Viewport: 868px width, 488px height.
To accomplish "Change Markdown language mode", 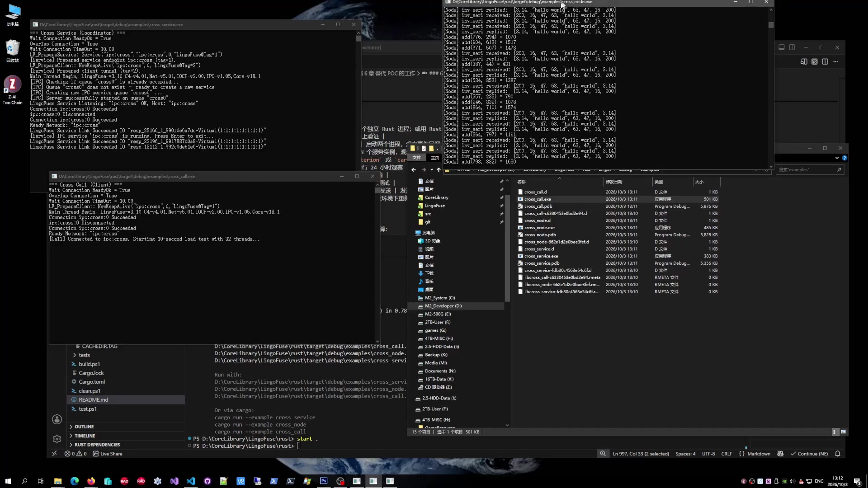I will [759, 454].
